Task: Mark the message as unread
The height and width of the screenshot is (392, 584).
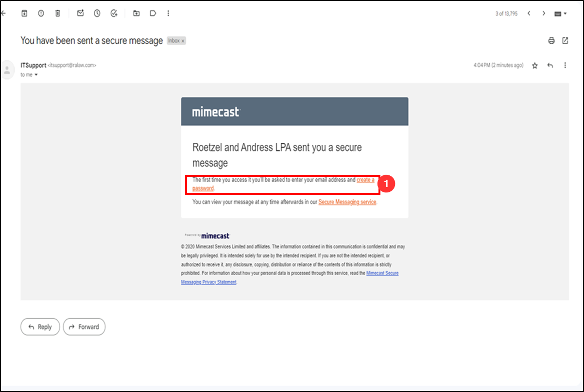Action: [81, 13]
